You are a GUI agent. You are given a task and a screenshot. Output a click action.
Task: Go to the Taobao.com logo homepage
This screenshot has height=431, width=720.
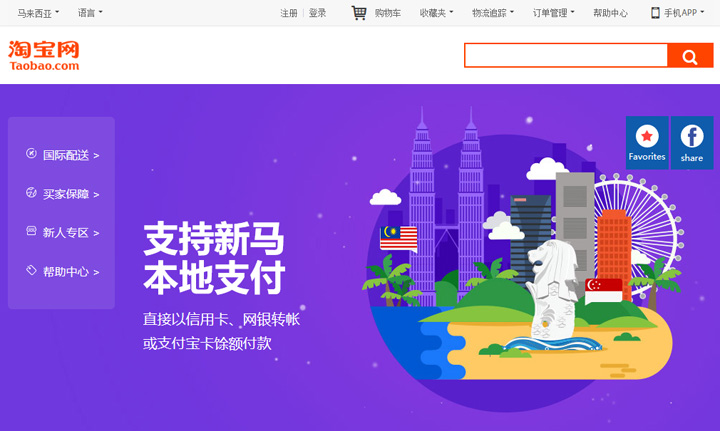[x=44, y=56]
